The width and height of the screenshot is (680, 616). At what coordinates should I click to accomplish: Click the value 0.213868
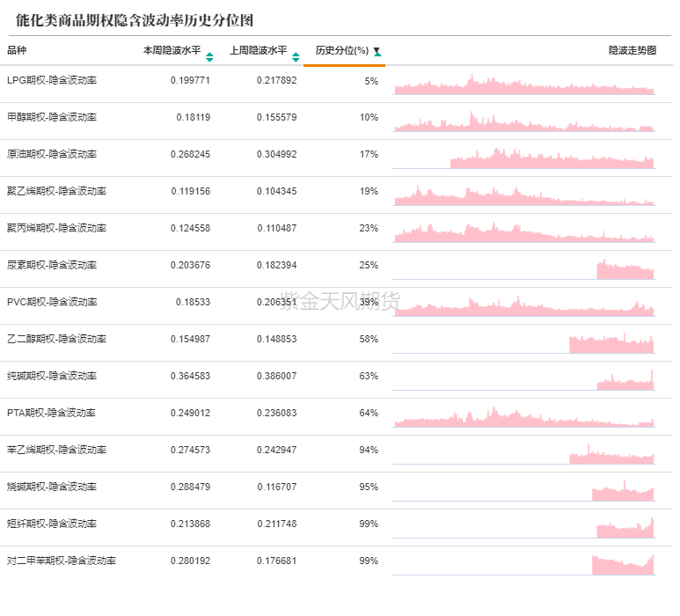[x=190, y=524]
